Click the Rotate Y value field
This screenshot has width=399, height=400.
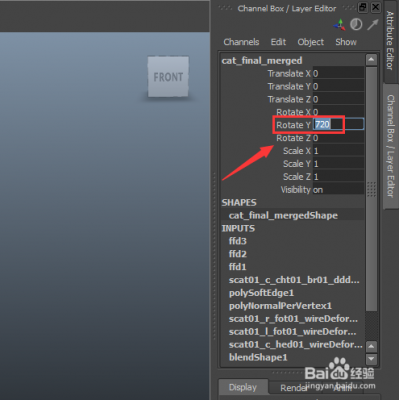click(x=338, y=125)
